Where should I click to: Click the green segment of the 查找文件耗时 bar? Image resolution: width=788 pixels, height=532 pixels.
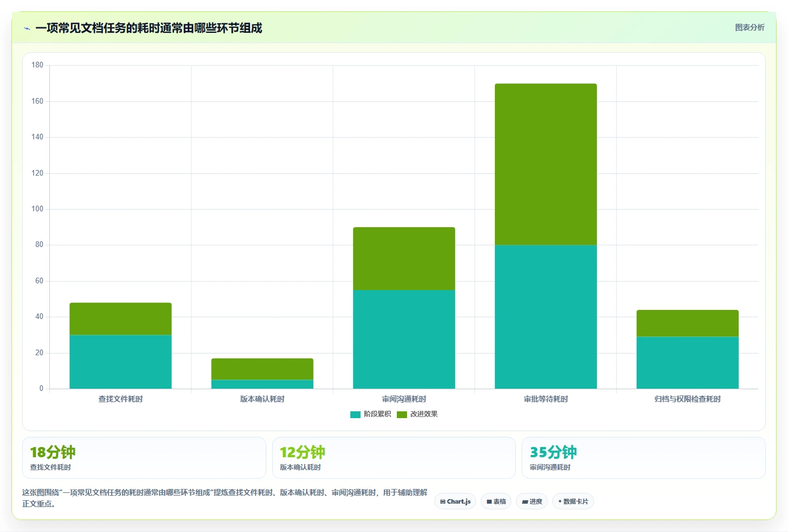click(121, 319)
